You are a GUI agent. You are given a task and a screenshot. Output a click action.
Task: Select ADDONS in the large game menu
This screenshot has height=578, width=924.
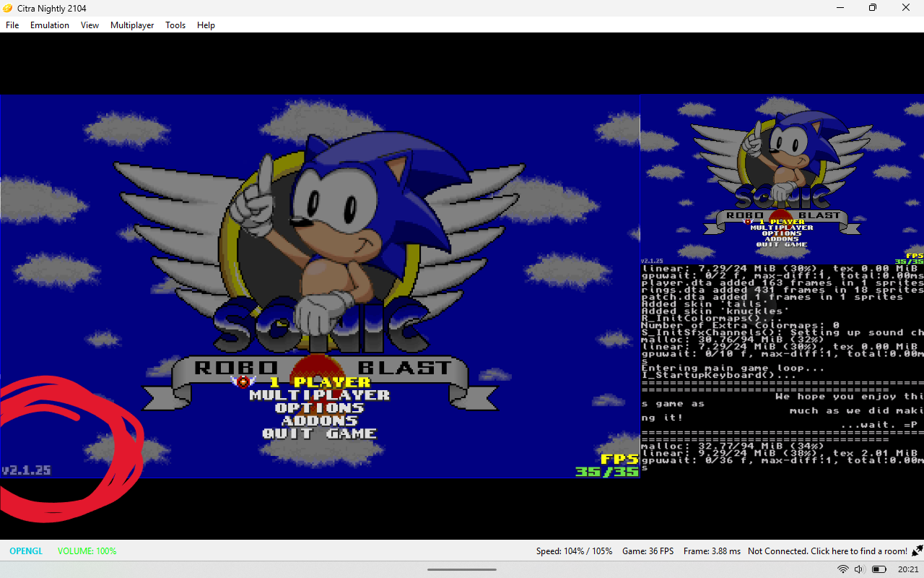[320, 421]
